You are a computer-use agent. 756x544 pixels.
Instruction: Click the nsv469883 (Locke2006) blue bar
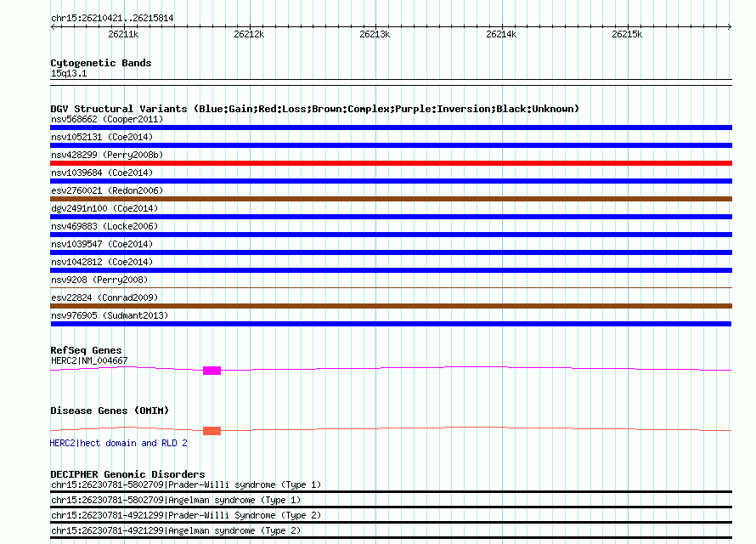(x=391, y=235)
